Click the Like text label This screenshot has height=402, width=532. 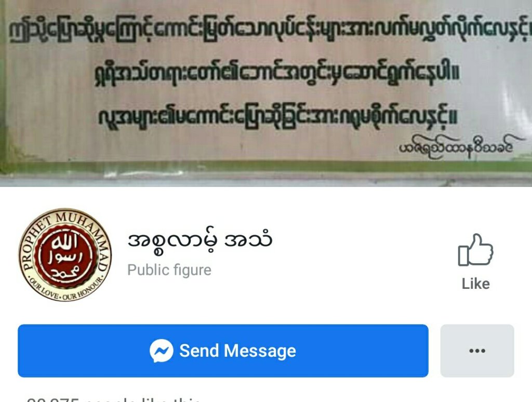(476, 284)
